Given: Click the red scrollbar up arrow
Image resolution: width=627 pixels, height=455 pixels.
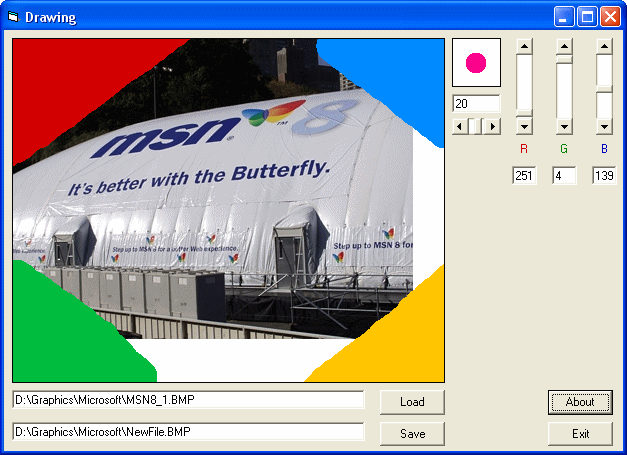Looking at the screenshot, I should pos(524,46).
